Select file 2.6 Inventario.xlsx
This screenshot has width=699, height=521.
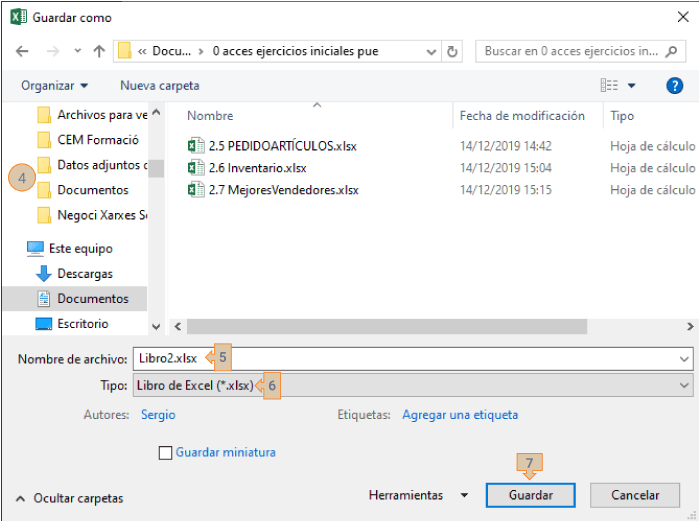click(x=247, y=168)
